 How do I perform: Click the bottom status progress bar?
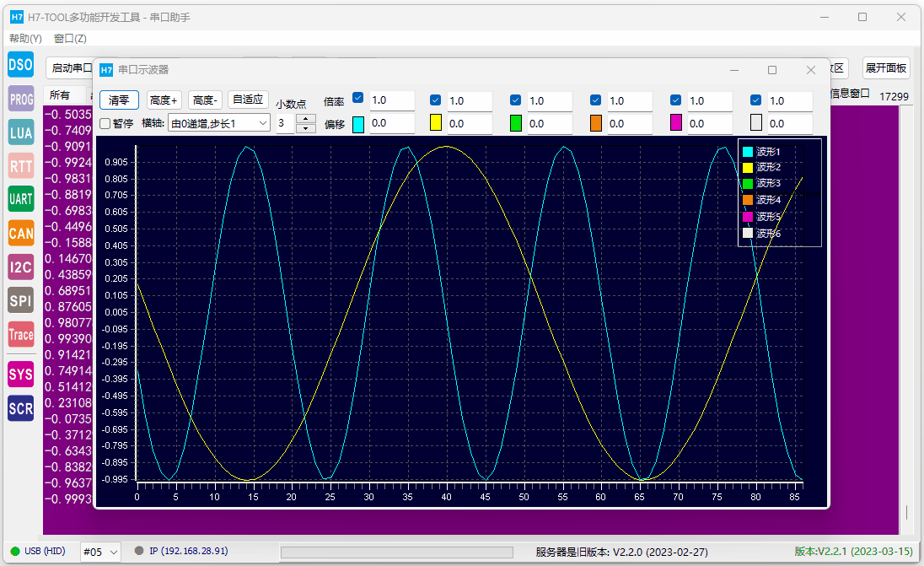397,552
